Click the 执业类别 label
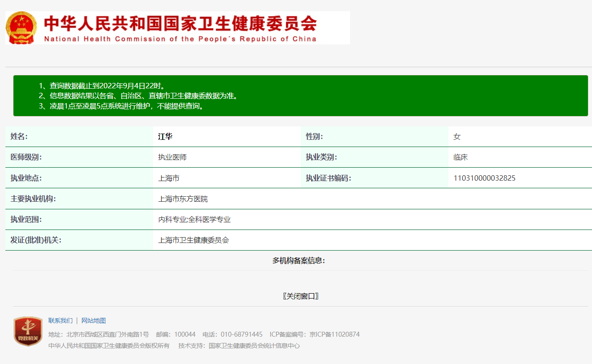592x364 pixels. point(321,157)
